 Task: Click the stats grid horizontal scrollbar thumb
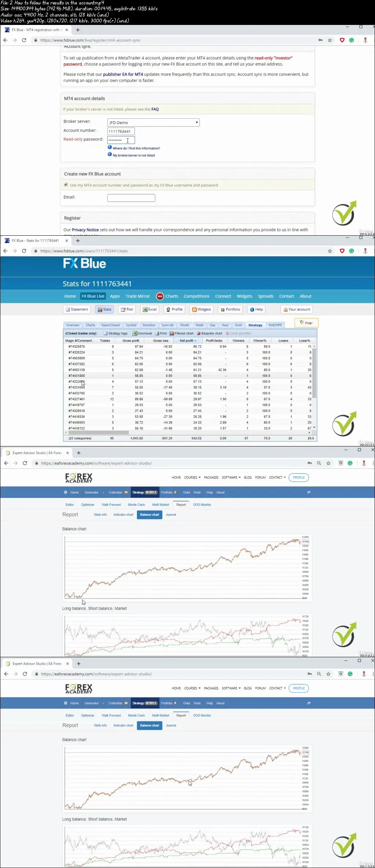tap(99, 433)
